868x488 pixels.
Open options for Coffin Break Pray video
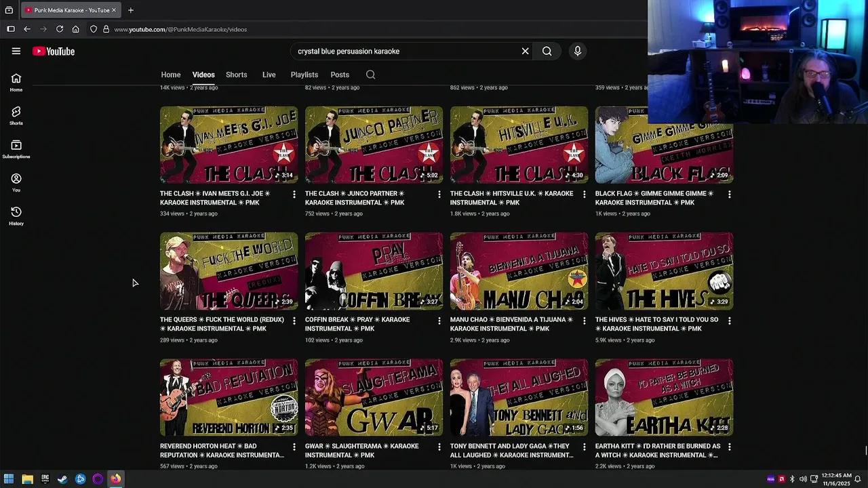pyautogui.click(x=439, y=321)
